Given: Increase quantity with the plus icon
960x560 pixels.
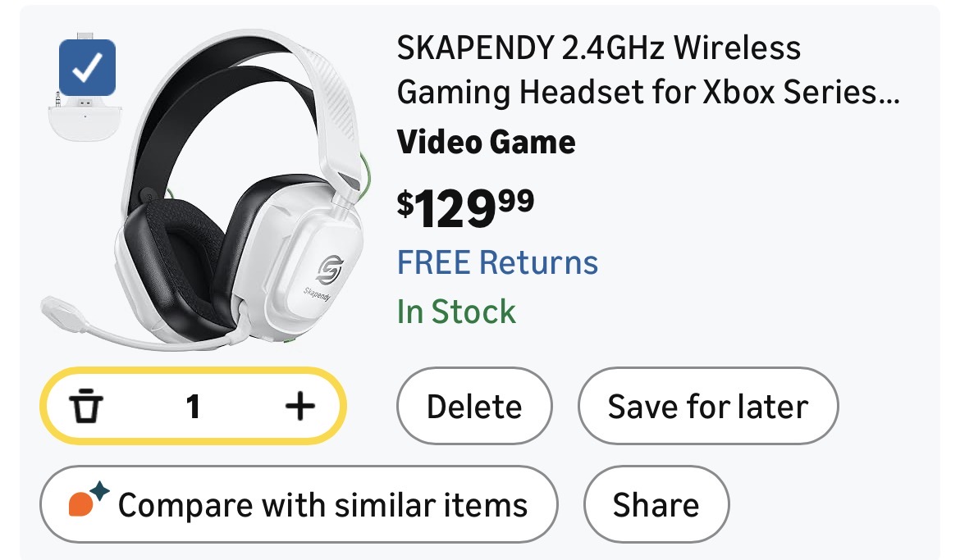Looking at the screenshot, I should pos(299,405).
